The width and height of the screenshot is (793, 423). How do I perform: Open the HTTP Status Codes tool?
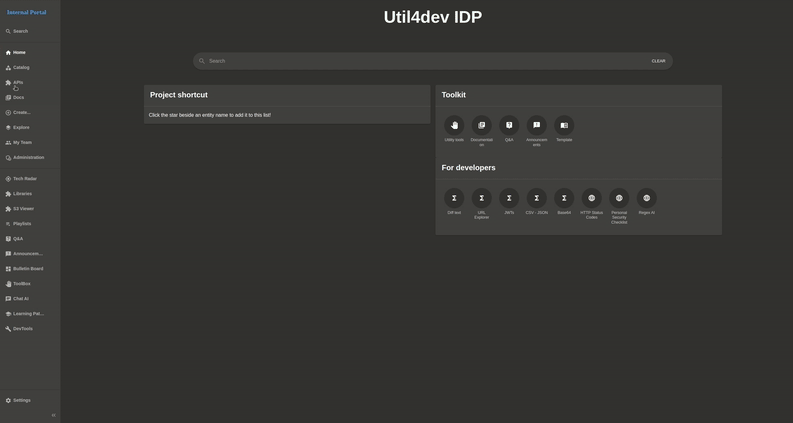point(592,198)
